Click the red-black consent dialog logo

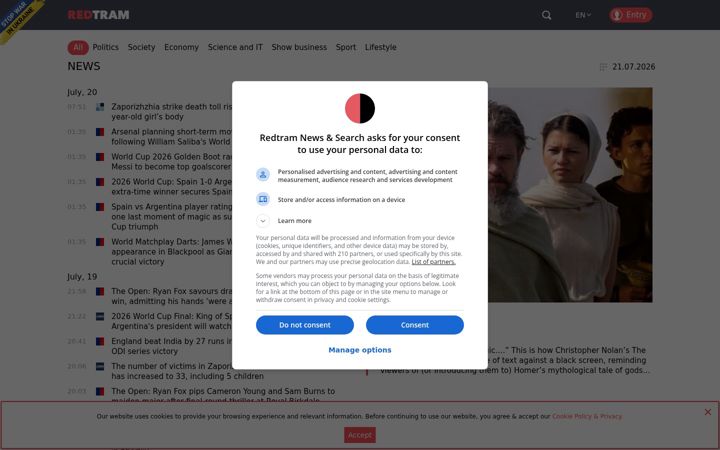pyautogui.click(x=360, y=108)
